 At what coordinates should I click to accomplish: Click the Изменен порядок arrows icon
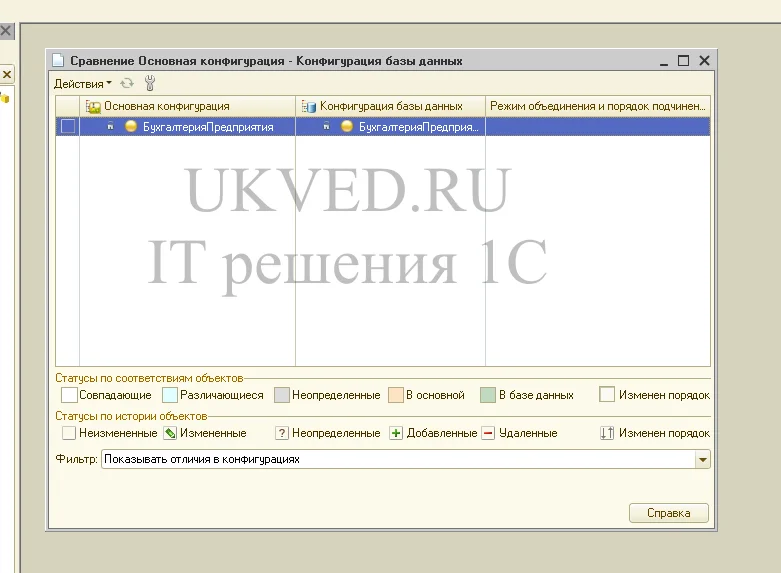click(607, 433)
